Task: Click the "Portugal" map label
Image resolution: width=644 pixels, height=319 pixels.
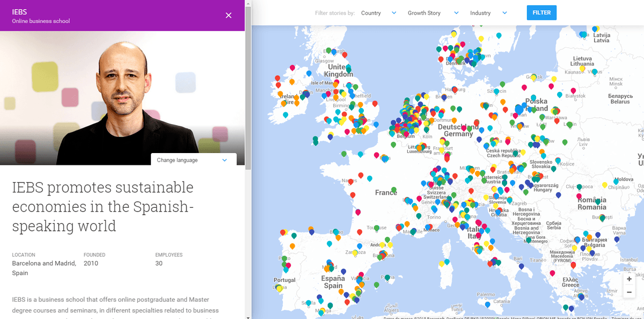Action: 284,280
